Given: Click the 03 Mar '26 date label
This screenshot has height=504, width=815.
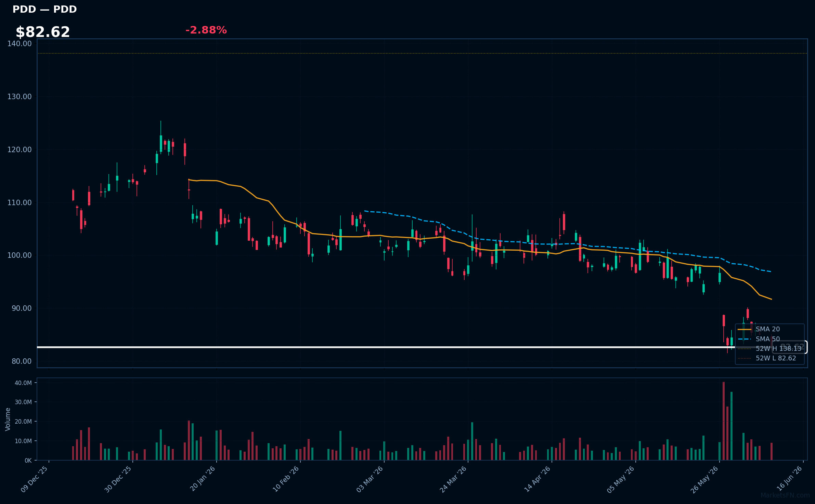Looking at the screenshot, I should click(370, 479).
